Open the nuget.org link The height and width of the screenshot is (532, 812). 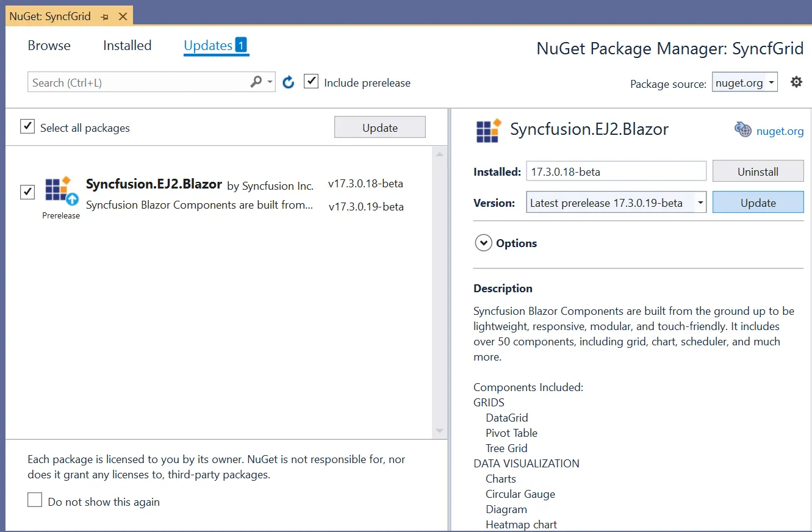pyautogui.click(x=780, y=131)
